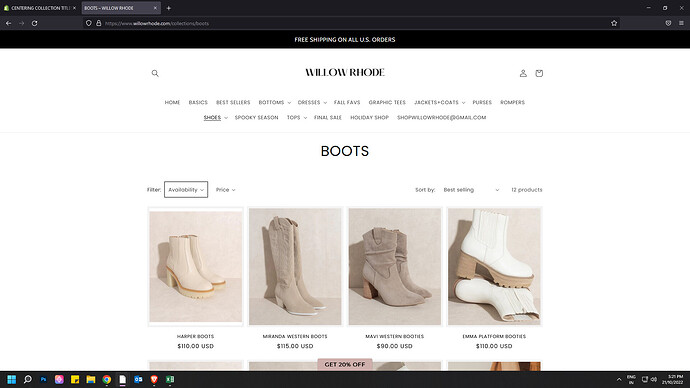This screenshot has height=388, width=690.
Task: Switch to the Centering Collection Title tab
Action: (x=40, y=8)
